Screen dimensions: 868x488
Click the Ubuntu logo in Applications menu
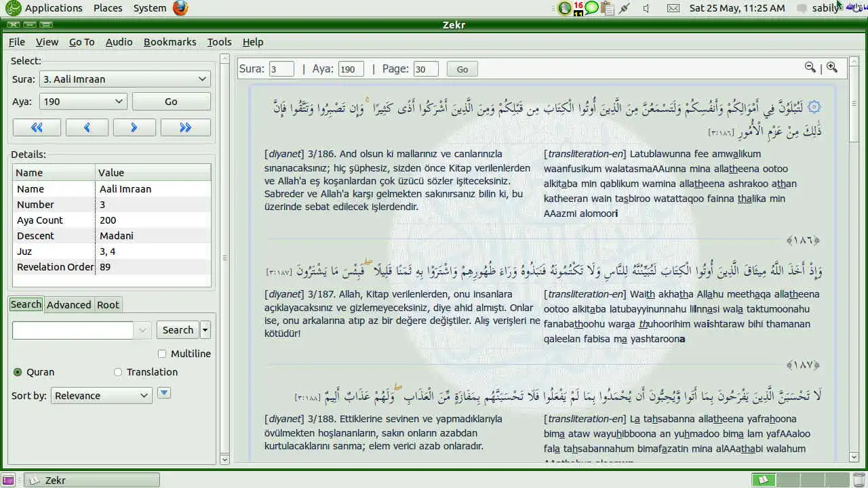tap(13, 8)
